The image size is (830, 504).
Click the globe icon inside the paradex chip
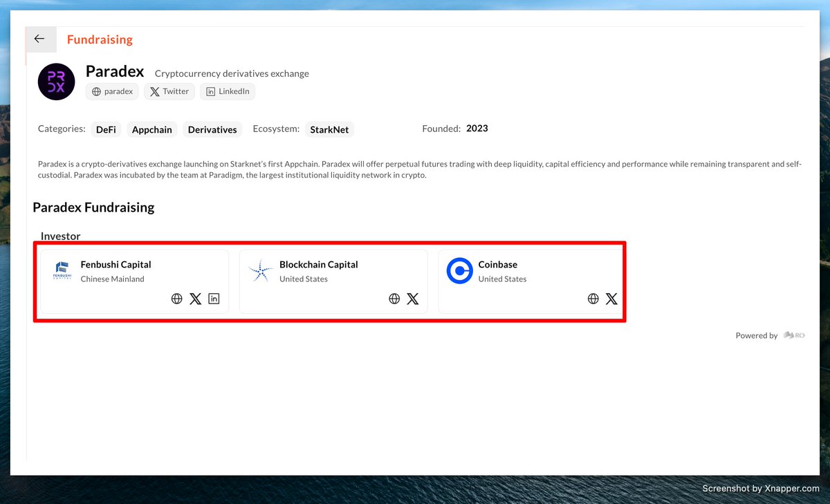click(x=95, y=91)
